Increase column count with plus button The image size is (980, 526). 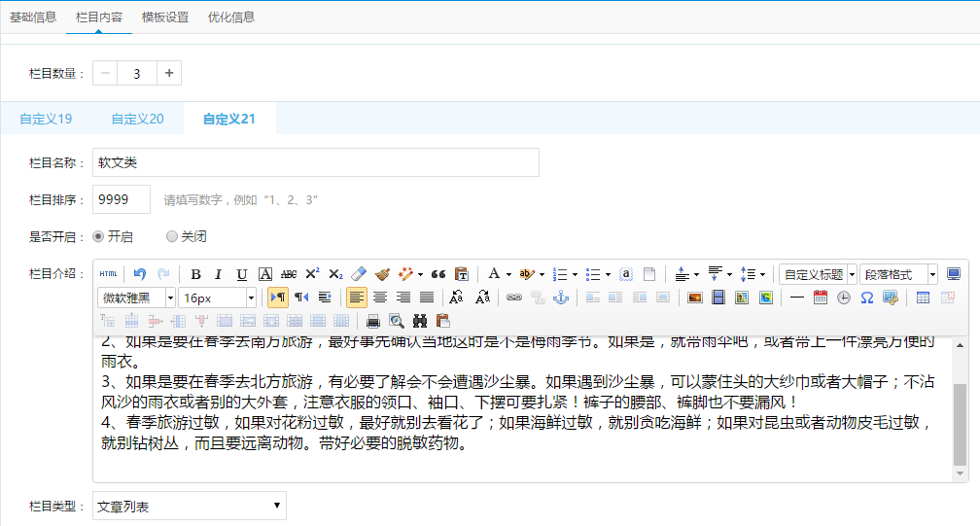tap(169, 73)
